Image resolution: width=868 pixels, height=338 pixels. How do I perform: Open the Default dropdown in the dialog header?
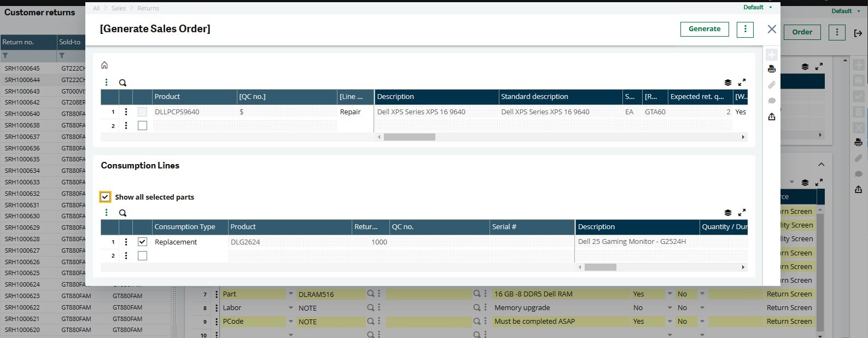click(x=758, y=7)
